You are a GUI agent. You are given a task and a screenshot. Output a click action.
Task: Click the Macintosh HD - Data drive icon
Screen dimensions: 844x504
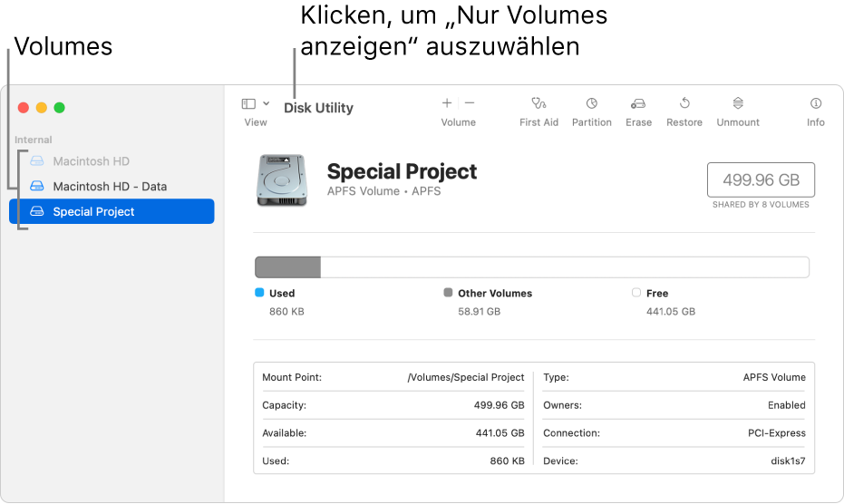tap(36, 187)
